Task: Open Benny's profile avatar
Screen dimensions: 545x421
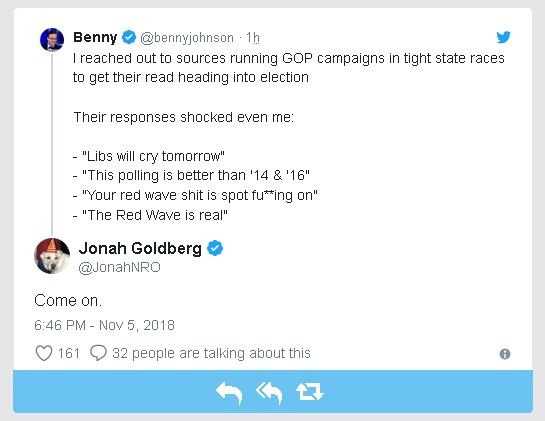Action: click(52, 40)
